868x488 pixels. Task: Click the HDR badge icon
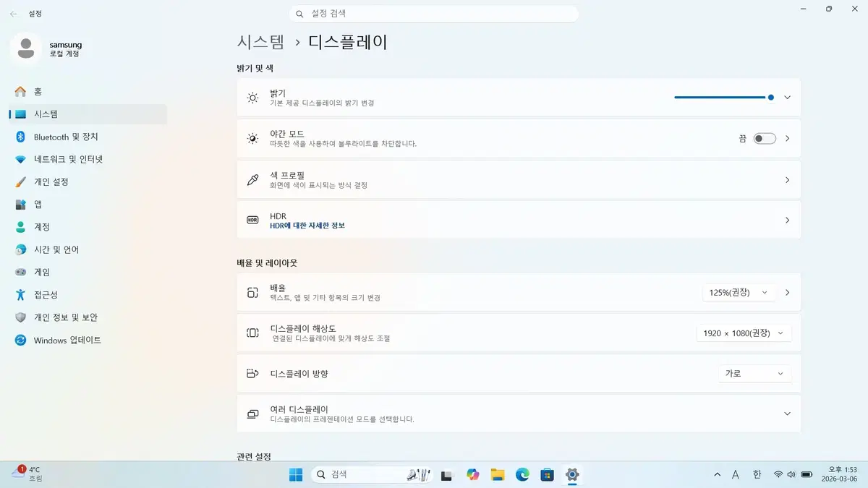(252, 220)
